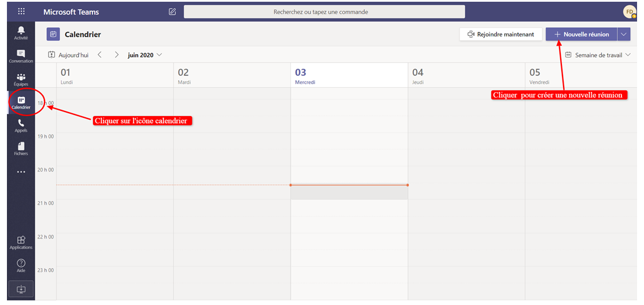This screenshot has height=305, width=644.
Task: Show more apps via ellipsis icon
Action: click(21, 172)
